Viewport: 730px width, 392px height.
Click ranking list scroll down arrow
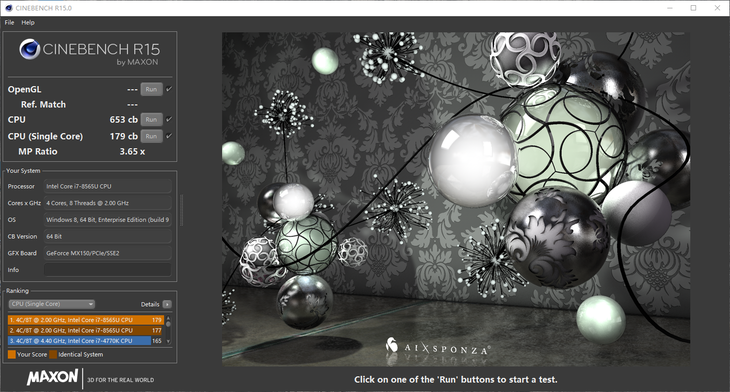point(168,341)
